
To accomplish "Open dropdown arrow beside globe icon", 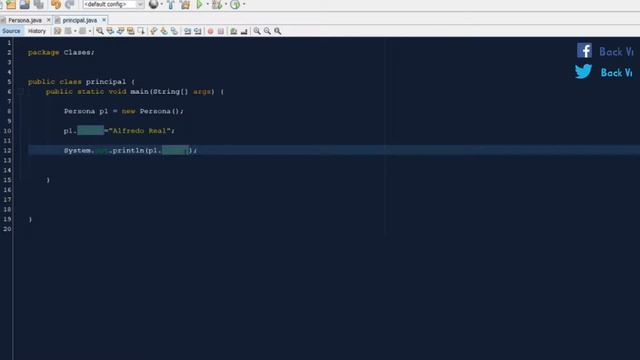I will click(x=162, y=4).
